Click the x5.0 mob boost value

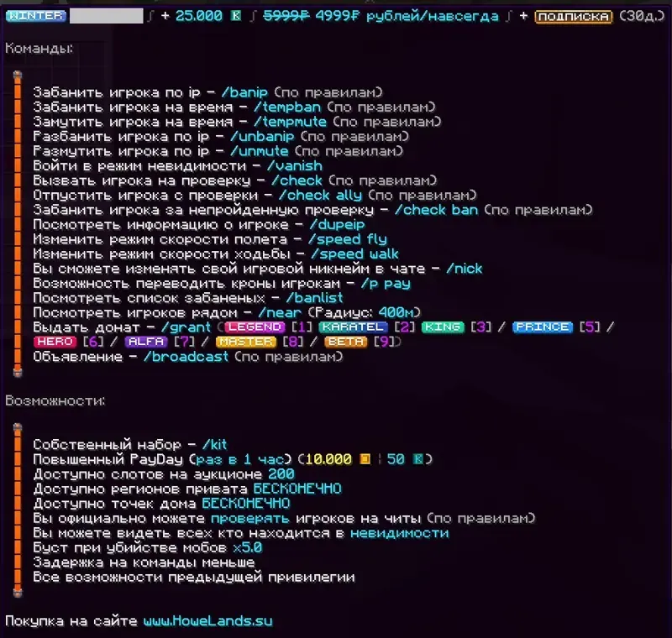(x=248, y=547)
